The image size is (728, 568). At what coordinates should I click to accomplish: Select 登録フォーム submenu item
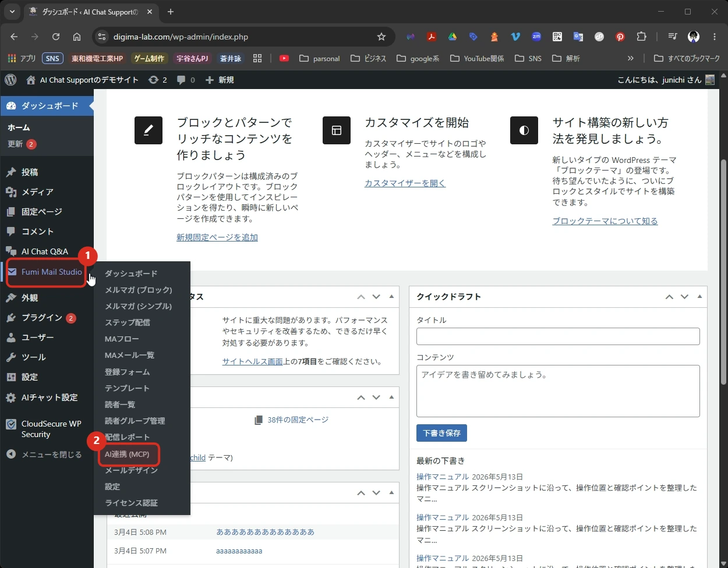click(x=128, y=372)
